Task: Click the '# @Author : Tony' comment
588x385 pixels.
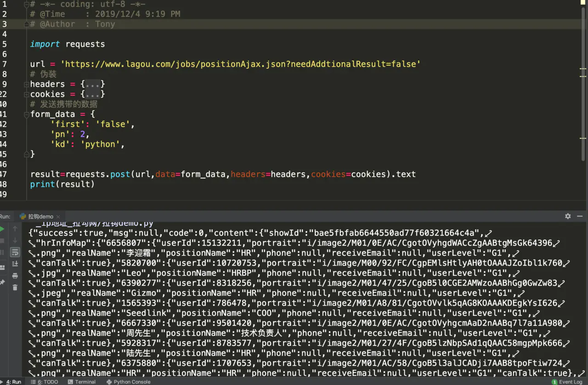Action: 73,24
